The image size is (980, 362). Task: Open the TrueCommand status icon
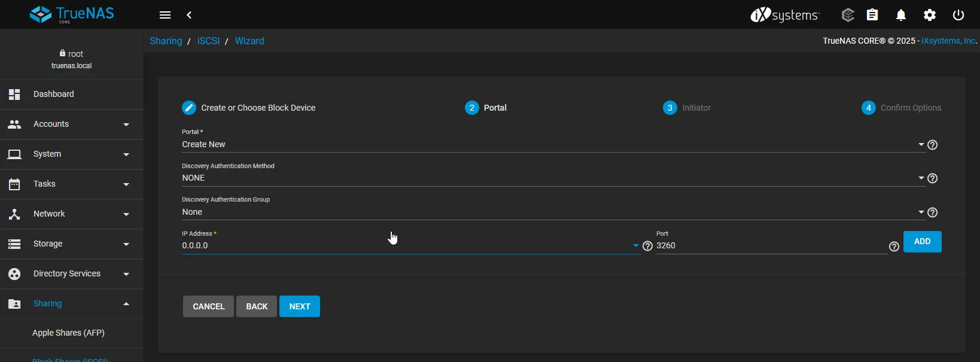coord(847,15)
